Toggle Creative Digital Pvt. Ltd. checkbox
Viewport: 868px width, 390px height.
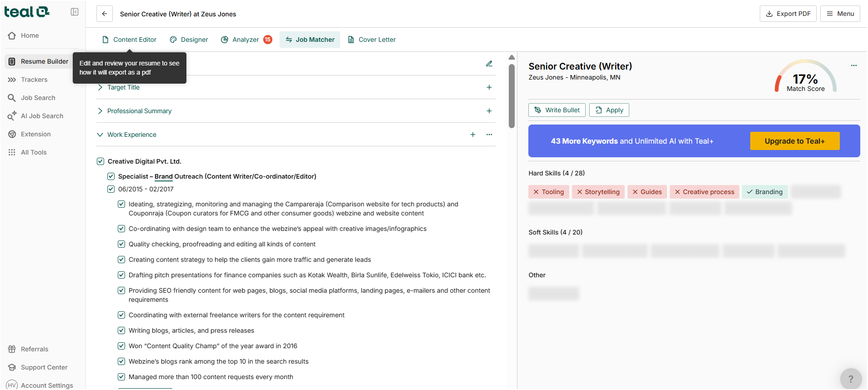(100, 161)
